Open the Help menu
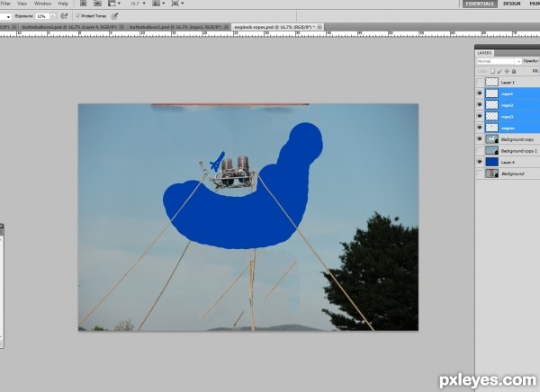This screenshot has width=540, height=392. (63, 4)
